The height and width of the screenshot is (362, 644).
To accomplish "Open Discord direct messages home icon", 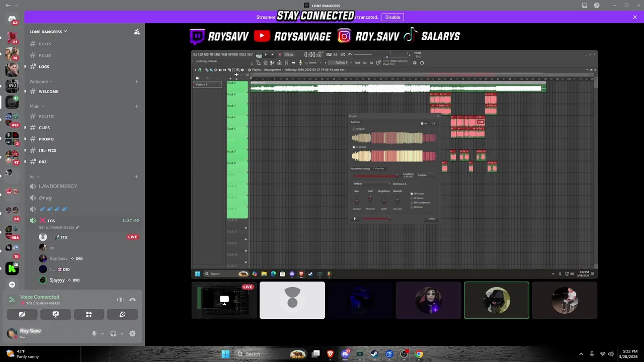I will tap(12, 19).
